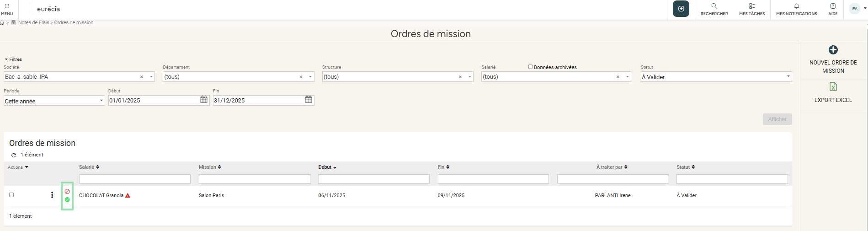868x231 pixels.
Task: Click the Nouvel ordre de mission plus icon
Action: [x=833, y=50]
